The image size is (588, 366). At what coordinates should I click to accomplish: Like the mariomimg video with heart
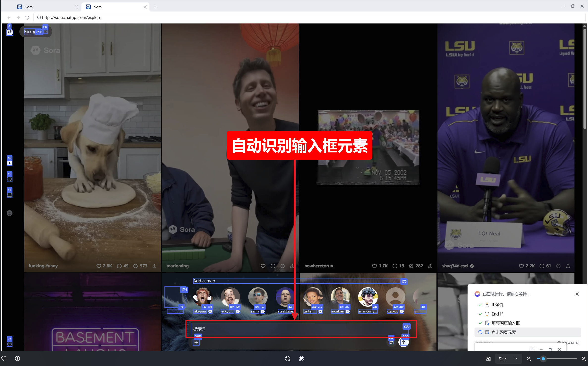pos(263,266)
